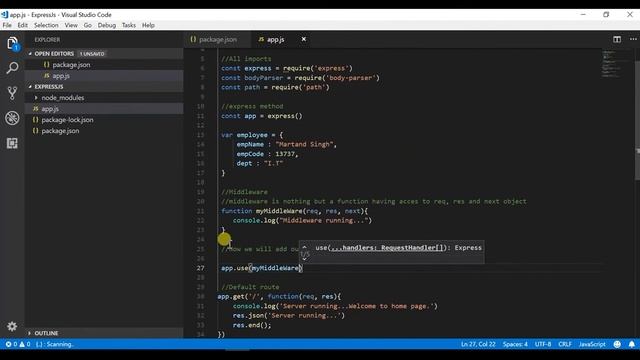Change language mode via JavaScript
Screen dimensions: 640x360
(x=592, y=344)
